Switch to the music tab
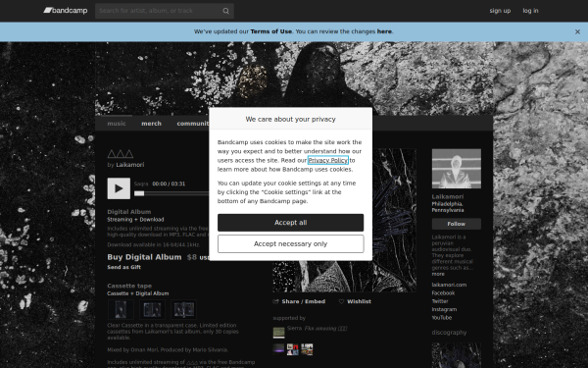 117,124
